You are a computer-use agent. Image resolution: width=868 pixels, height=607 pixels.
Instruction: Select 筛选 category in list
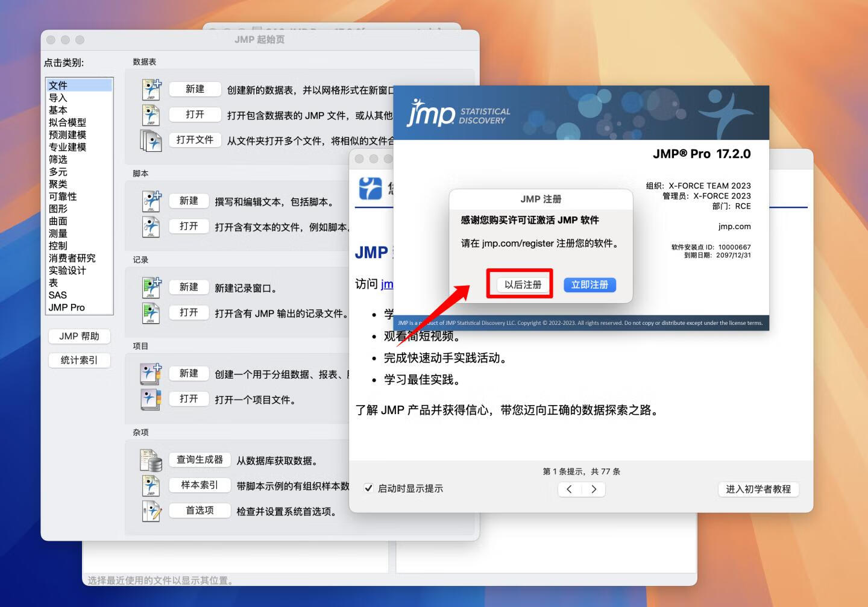(x=79, y=160)
